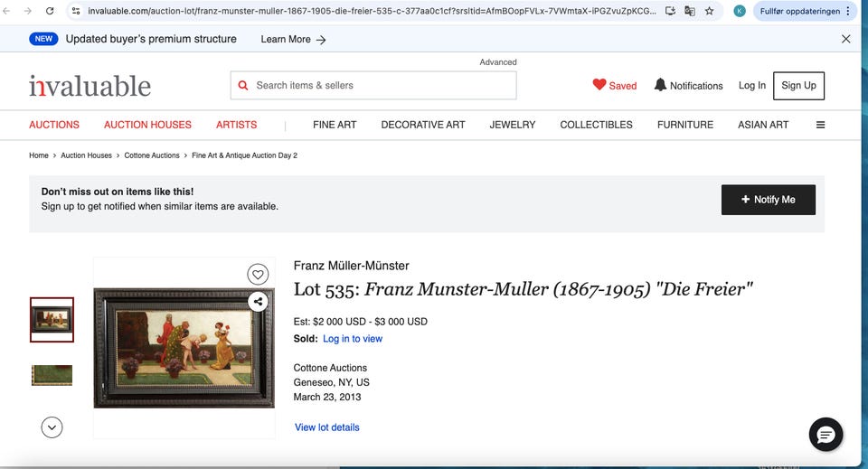Click Log In

tap(751, 85)
